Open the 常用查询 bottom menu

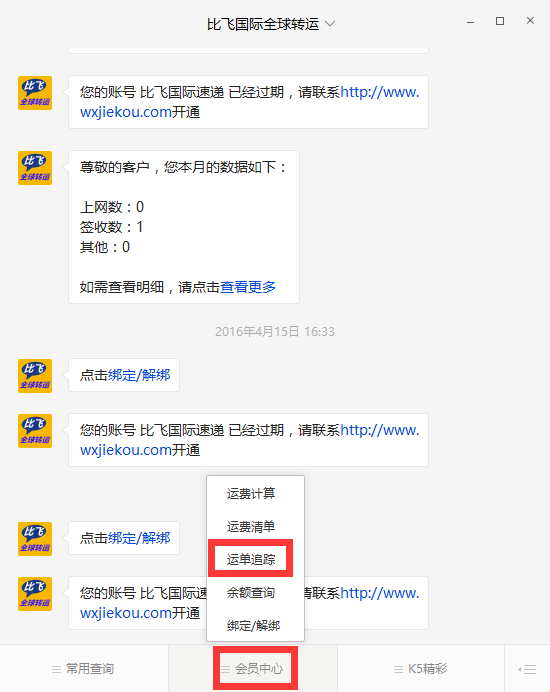tap(84, 669)
